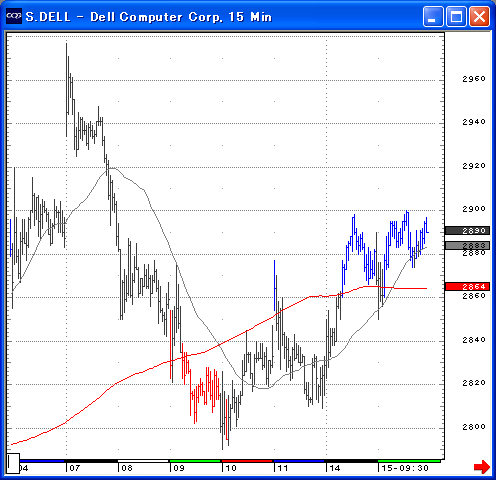This screenshot has width=496, height=480.
Task: Maximize the S.DELL chart window
Action: pos(456,16)
